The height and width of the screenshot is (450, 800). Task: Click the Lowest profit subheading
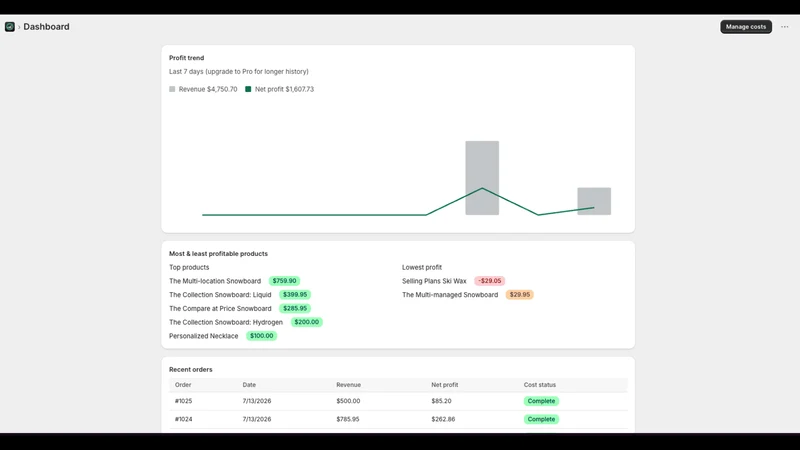(421, 267)
